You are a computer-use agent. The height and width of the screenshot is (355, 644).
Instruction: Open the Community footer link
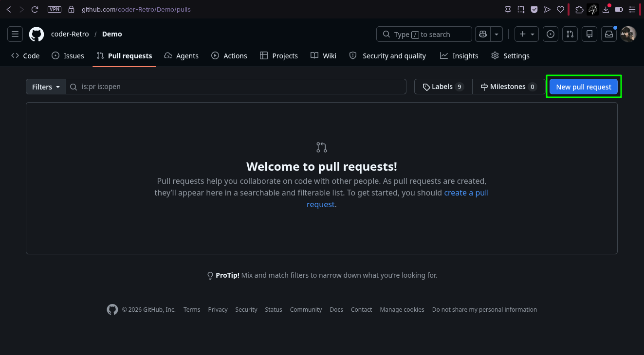[x=306, y=309]
